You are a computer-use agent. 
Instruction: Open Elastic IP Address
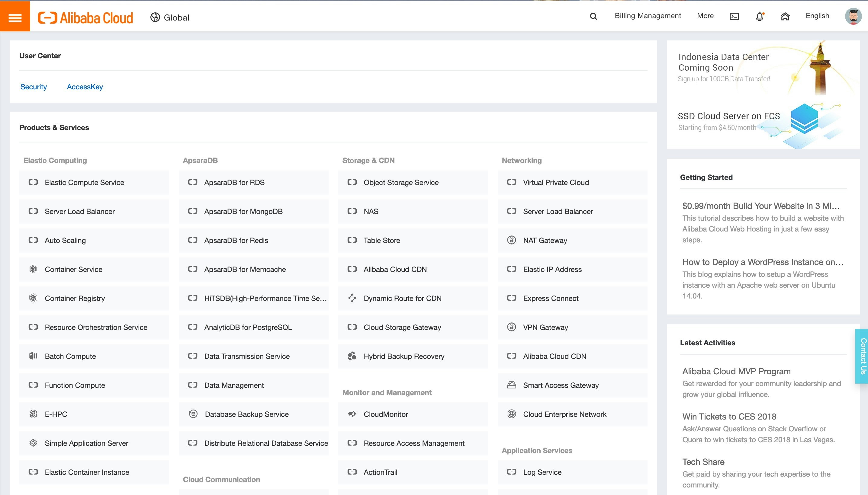click(x=572, y=269)
